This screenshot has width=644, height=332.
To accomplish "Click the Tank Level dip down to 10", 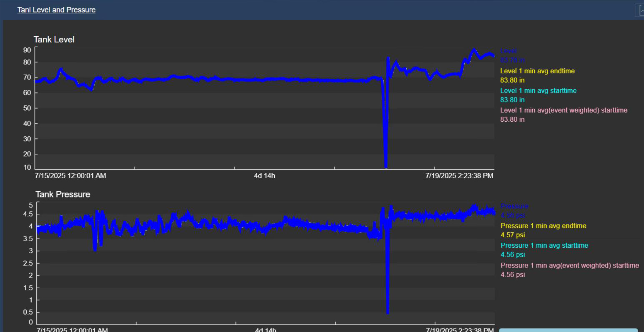I will click(386, 164).
